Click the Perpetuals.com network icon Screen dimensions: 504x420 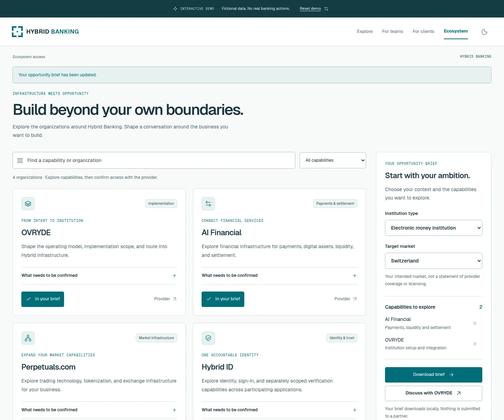pyautogui.click(x=28, y=338)
